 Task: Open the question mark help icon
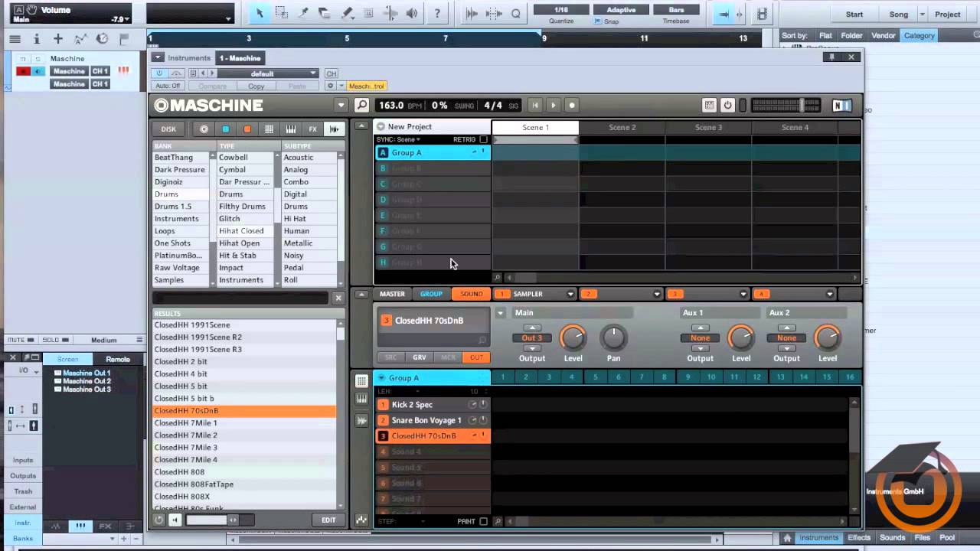[436, 13]
